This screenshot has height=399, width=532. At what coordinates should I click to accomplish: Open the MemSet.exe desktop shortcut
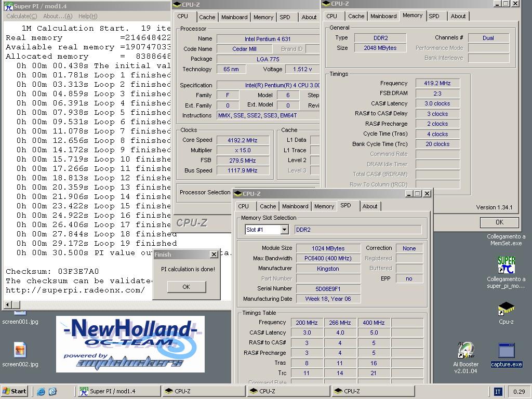506,240
